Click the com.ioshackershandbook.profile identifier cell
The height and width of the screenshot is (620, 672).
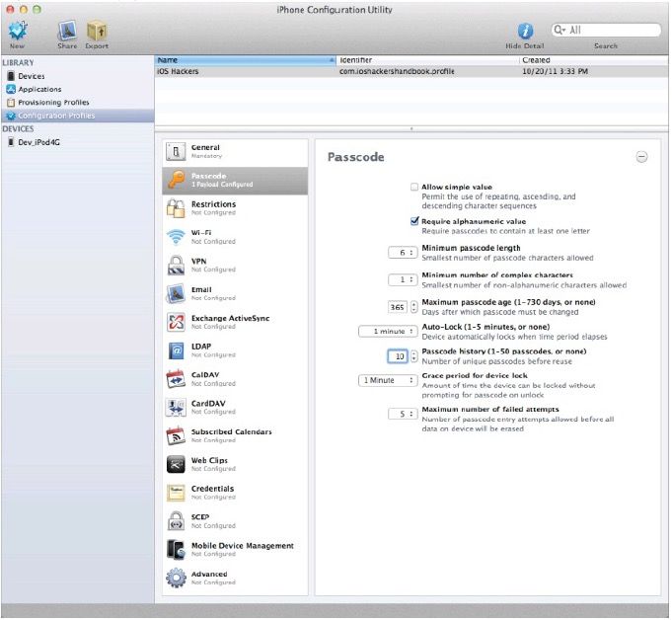point(397,71)
